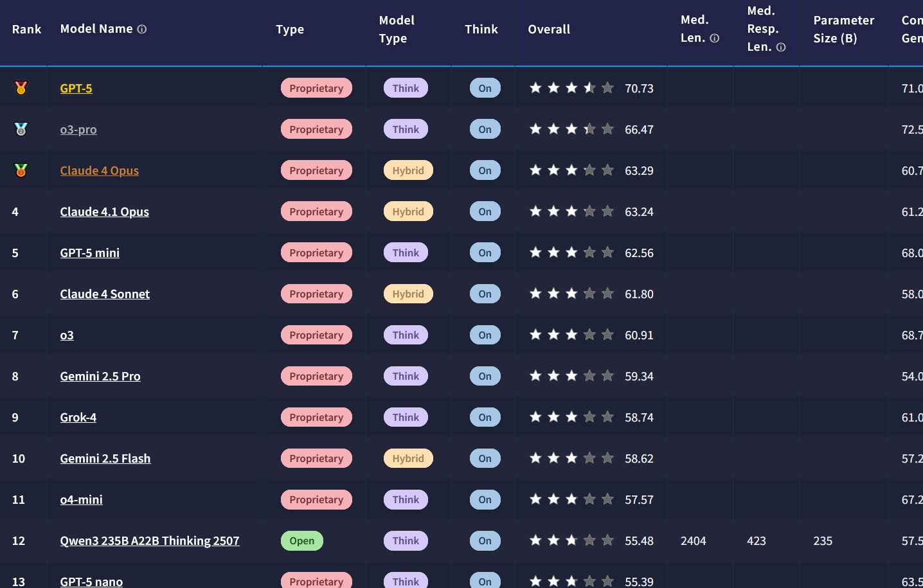This screenshot has width=923, height=588.
Task: Click the median response length value 423
Action: [757, 541]
